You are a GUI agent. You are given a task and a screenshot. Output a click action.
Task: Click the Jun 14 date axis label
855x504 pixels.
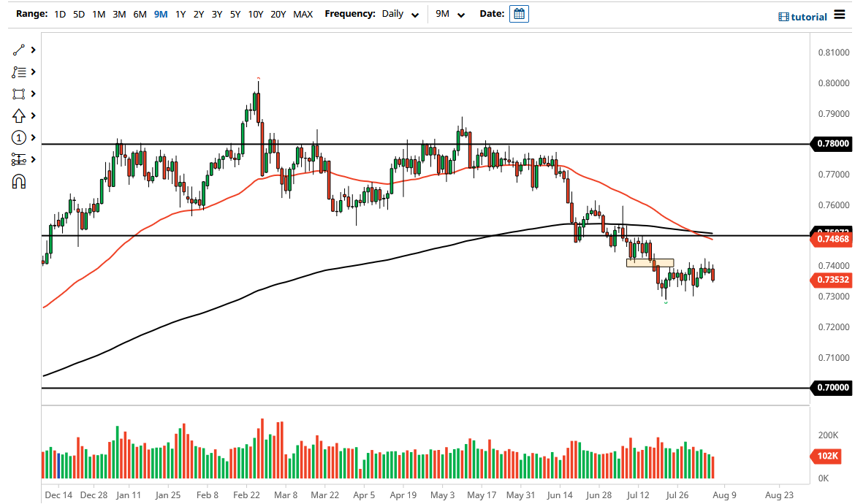click(x=560, y=495)
